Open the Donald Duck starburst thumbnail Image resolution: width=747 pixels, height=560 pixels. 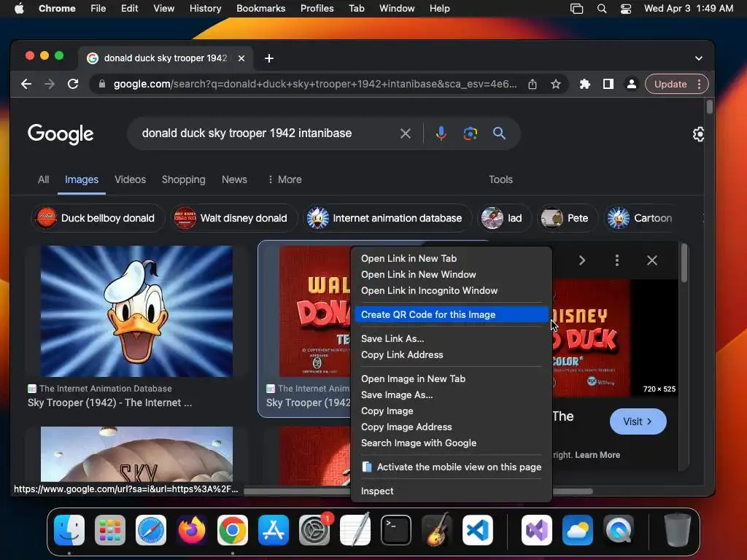point(136,311)
